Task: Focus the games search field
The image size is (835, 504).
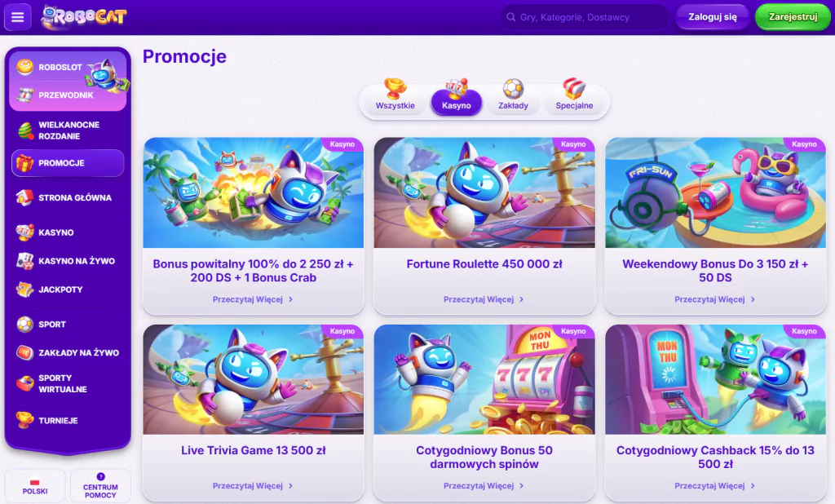Action: pos(584,17)
